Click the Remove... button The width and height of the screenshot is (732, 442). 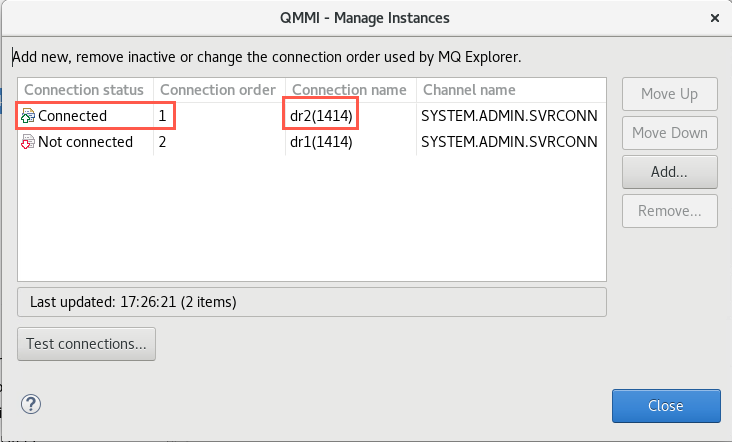[669, 211]
